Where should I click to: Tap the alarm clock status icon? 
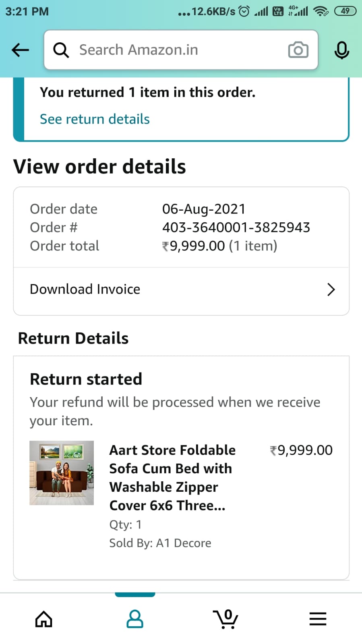coord(244,11)
